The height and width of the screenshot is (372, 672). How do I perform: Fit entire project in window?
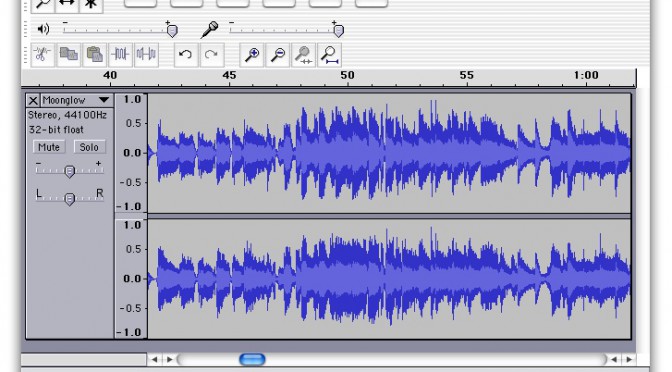(330, 54)
